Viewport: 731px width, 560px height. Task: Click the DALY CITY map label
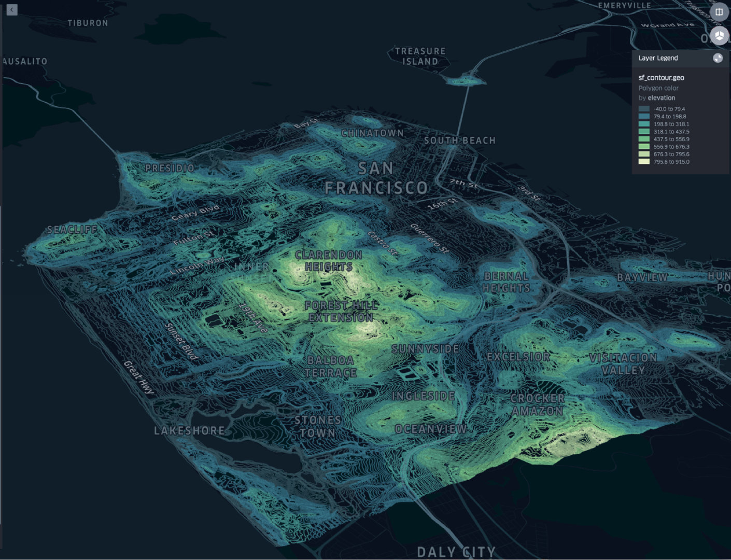[x=456, y=552]
